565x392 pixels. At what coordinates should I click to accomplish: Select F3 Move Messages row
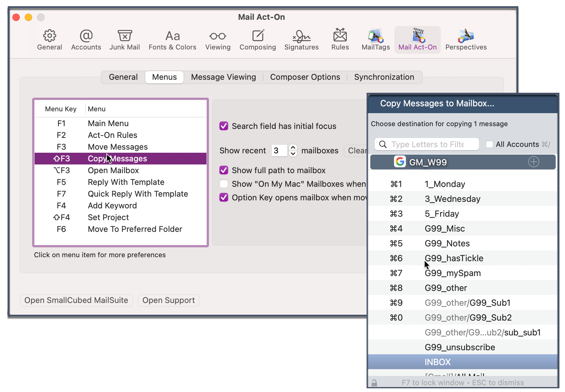(121, 147)
